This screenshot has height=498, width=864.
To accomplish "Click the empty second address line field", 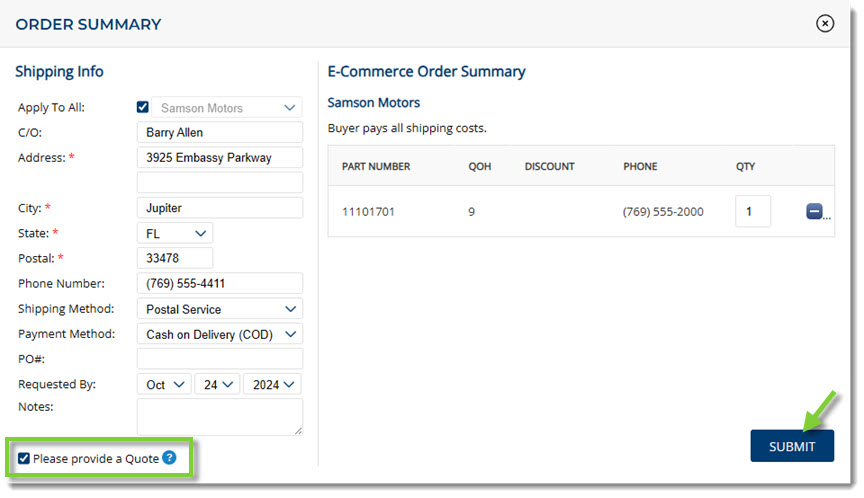I will (x=220, y=182).
